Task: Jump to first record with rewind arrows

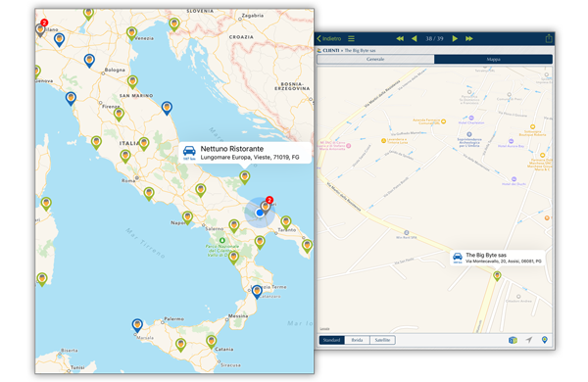Action: coord(400,38)
